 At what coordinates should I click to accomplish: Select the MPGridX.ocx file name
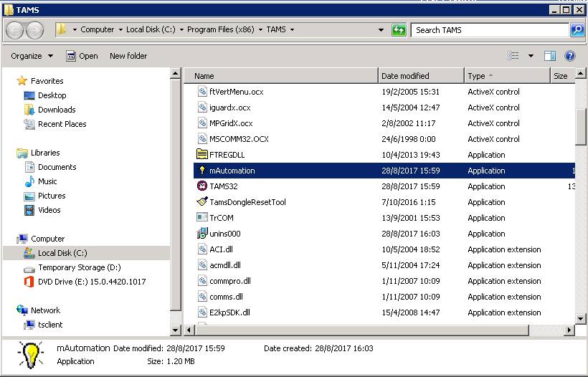(231, 123)
